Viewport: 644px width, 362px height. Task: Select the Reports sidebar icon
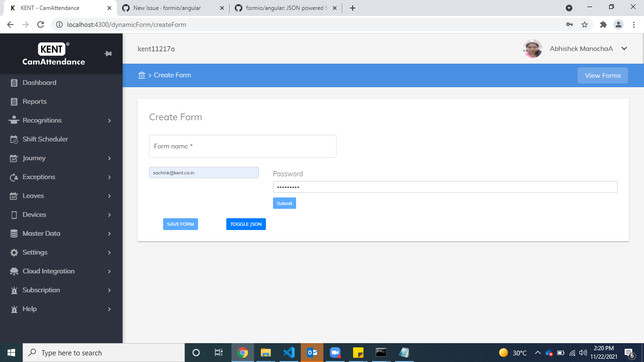point(14,101)
